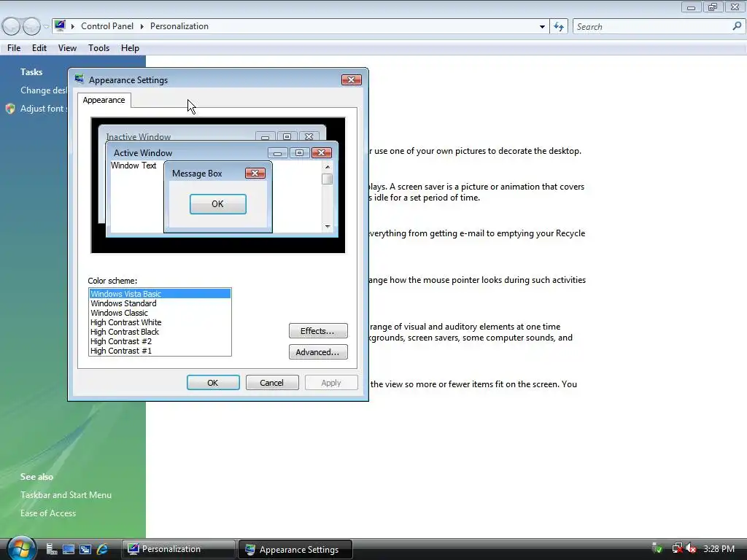Open Taskbar and Start Menu link
This screenshot has height=560, width=747.
pos(66,495)
